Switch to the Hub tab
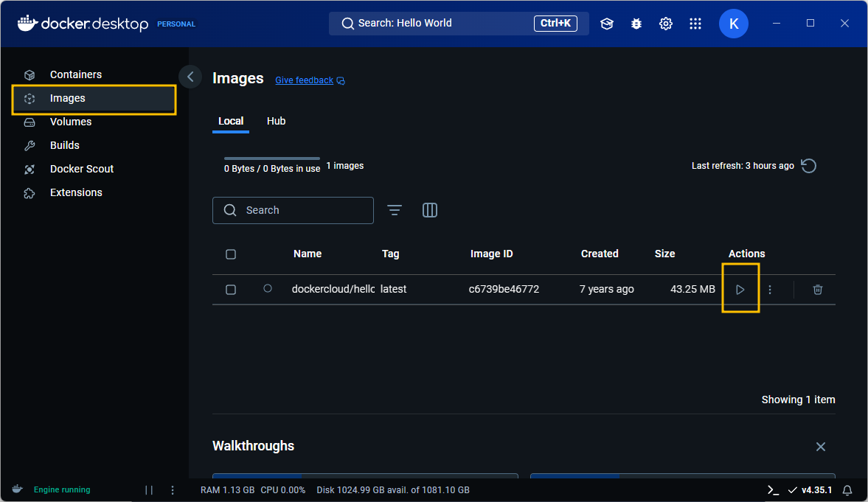The image size is (868, 502). click(x=277, y=121)
